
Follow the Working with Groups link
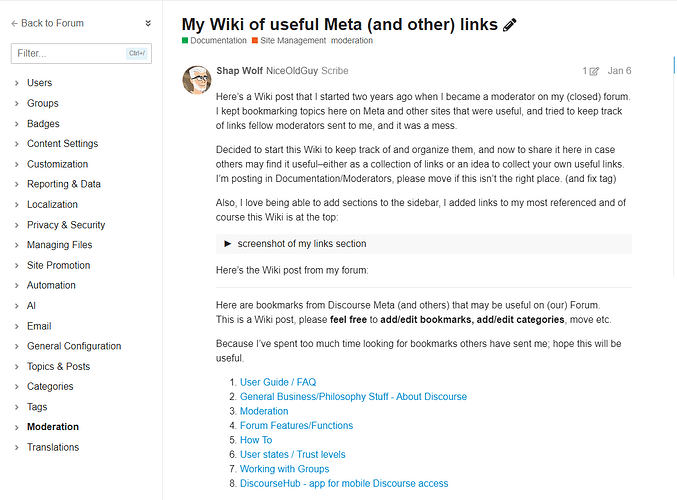coord(285,469)
